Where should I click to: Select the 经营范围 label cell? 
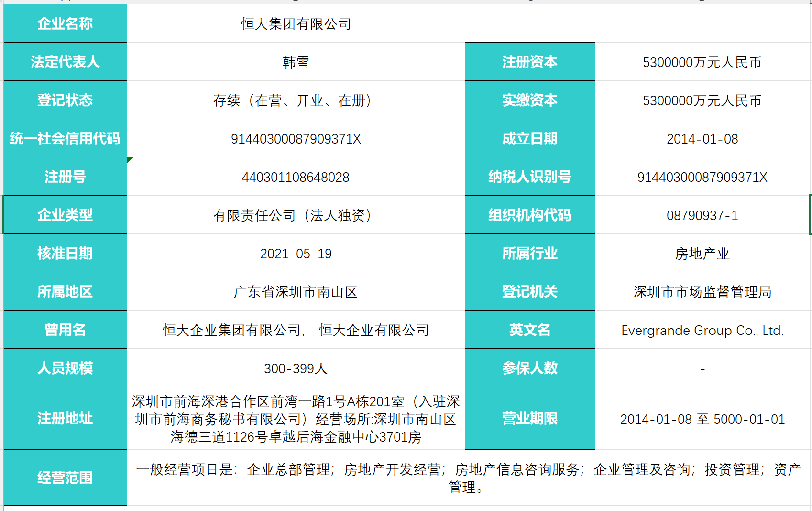coord(65,478)
